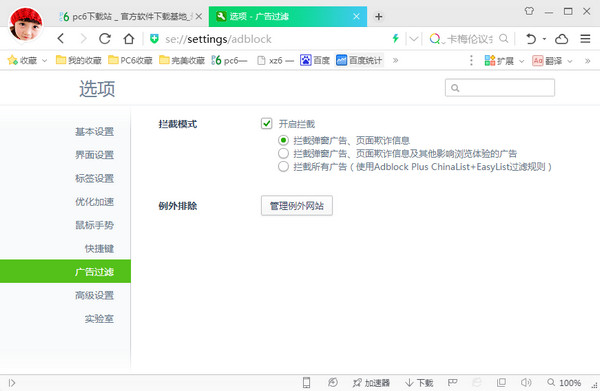Open 高级设置 in the sidebar

[x=95, y=295]
